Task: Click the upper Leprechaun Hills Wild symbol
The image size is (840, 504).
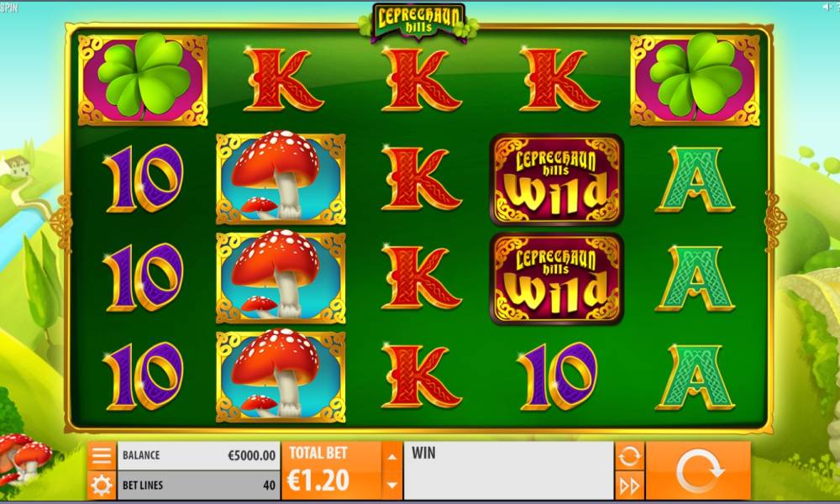Action: (x=557, y=179)
